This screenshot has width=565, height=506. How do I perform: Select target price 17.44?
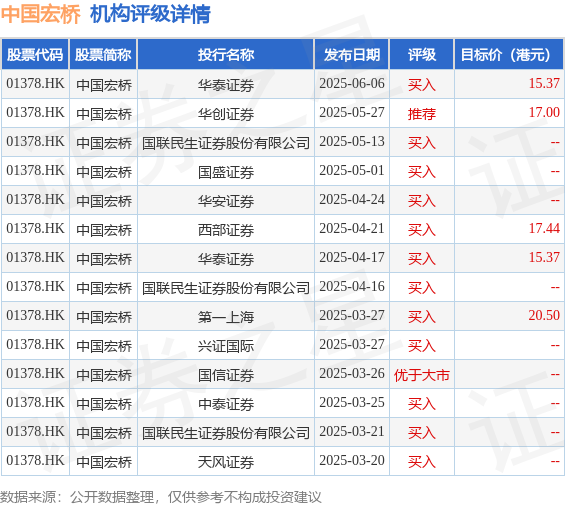(544, 228)
